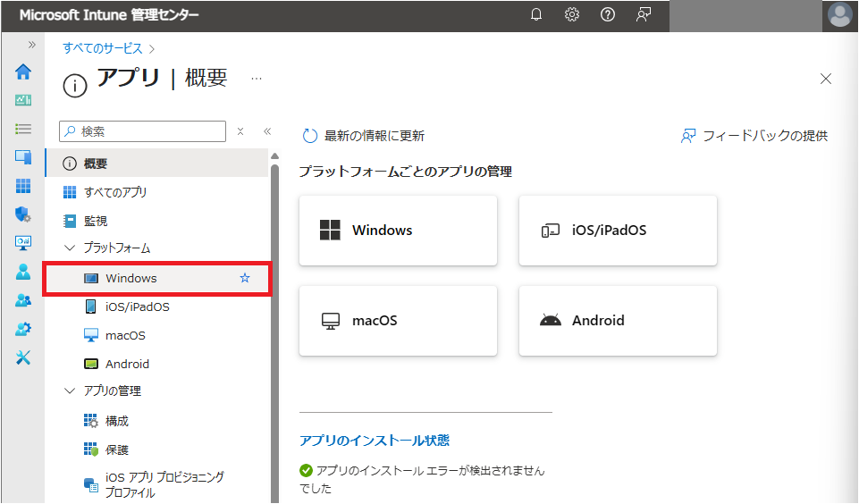Collapse the アプリの管理 section chevron
Image resolution: width=859 pixels, height=504 pixels.
(x=70, y=391)
